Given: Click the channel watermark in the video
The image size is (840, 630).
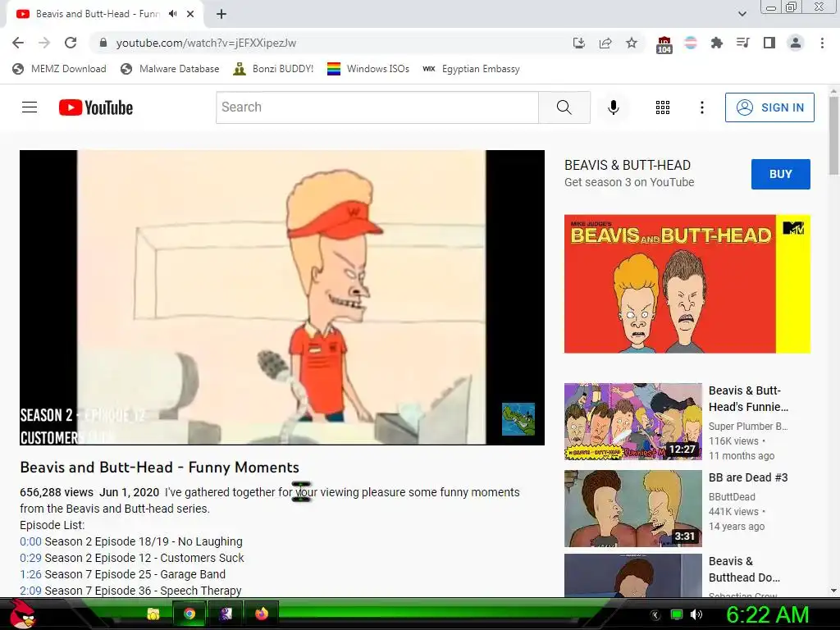Looking at the screenshot, I should [518, 419].
